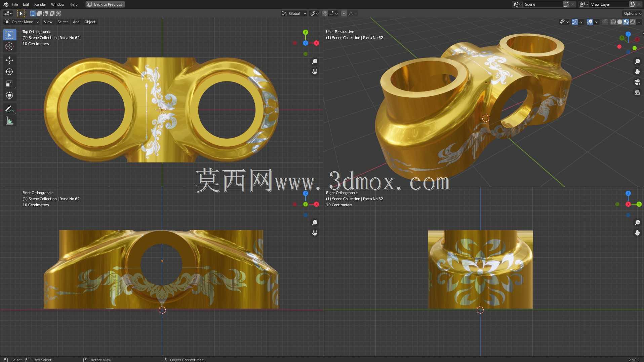Click Z axis on User Perspective gizmo
Screen dimensions: 644x362
628,34
